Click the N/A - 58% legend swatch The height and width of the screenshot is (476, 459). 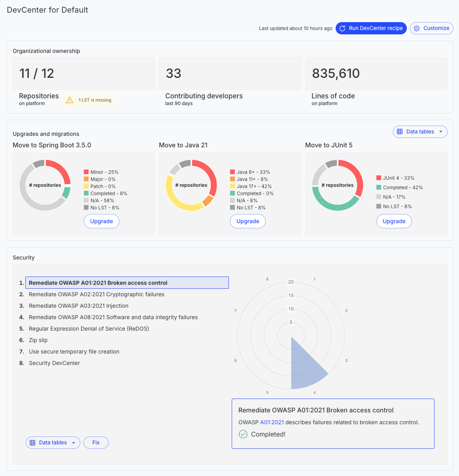point(86,200)
